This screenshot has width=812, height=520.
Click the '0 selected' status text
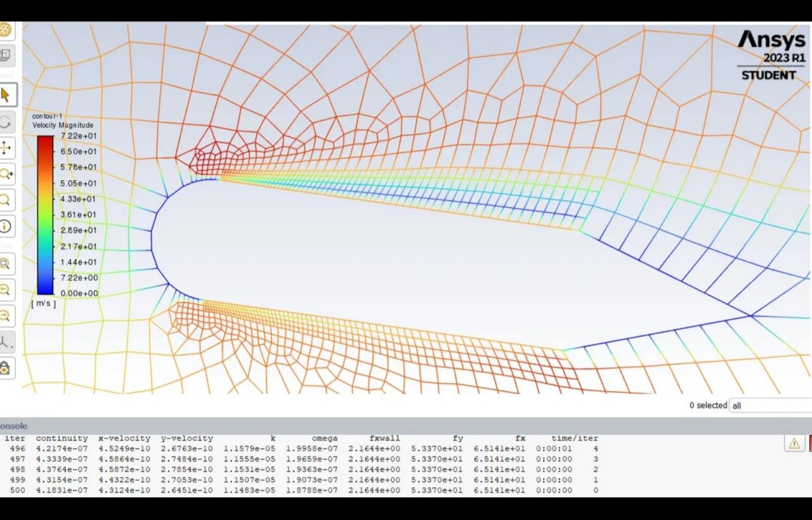[x=708, y=405]
